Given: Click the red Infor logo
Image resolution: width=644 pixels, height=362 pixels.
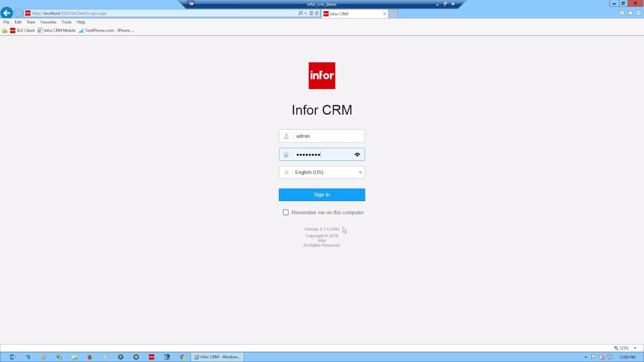Looking at the screenshot, I should (322, 76).
